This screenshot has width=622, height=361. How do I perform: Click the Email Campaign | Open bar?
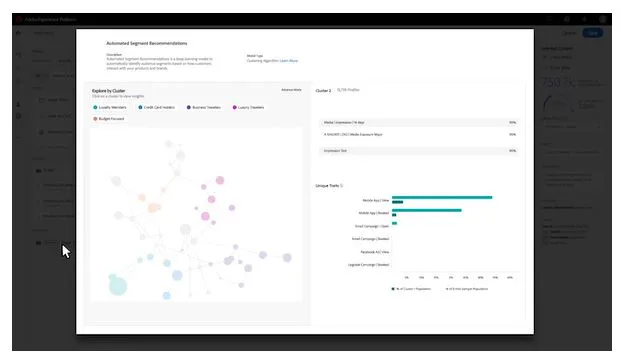point(394,223)
